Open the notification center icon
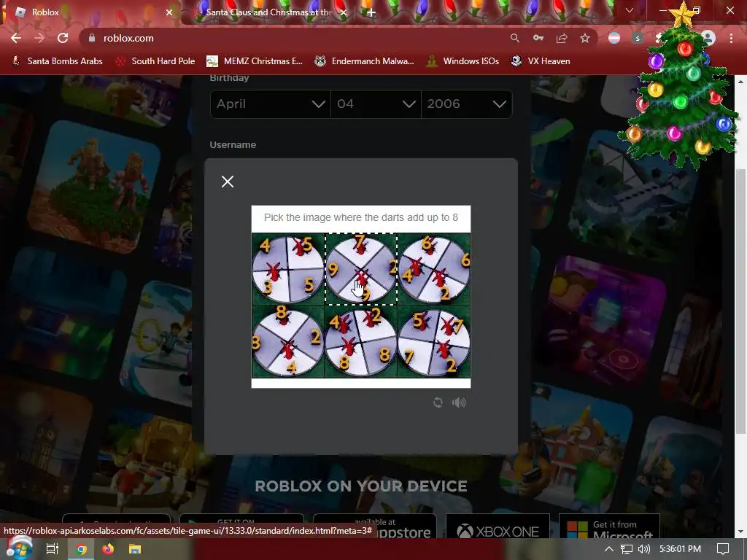This screenshot has height=560, width=747. coord(723,549)
